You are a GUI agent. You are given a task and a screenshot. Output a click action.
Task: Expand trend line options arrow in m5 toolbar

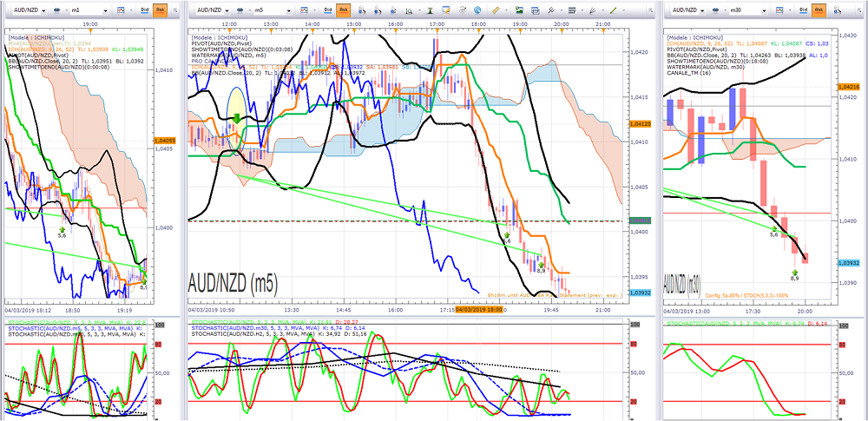624,10
